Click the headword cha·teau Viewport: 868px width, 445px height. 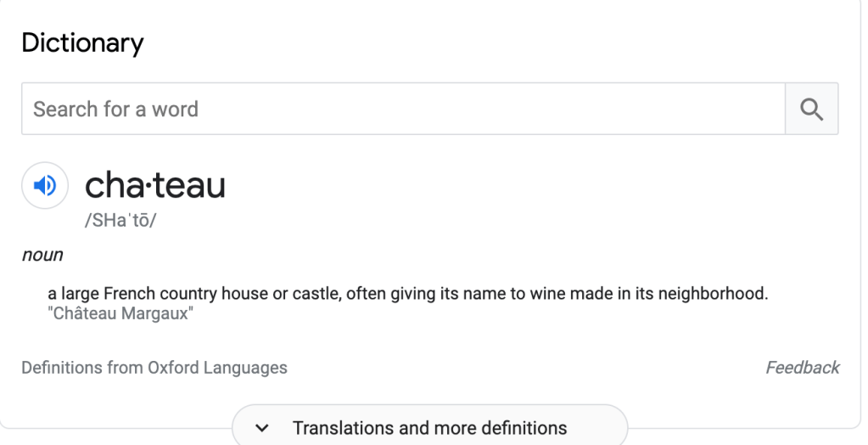(x=155, y=184)
